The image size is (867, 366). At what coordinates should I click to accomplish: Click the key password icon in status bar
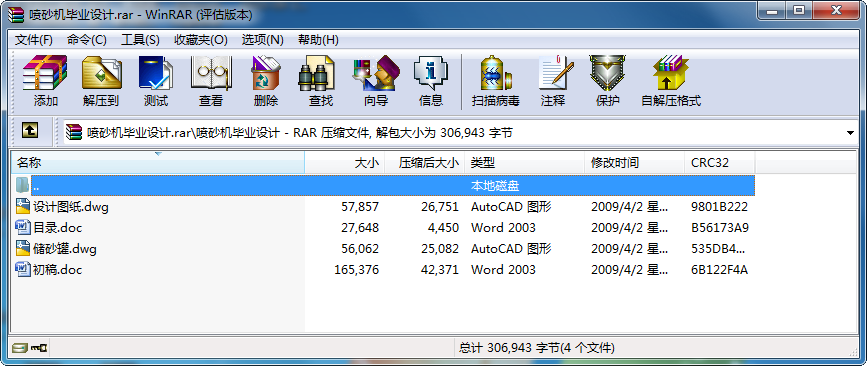[x=39, y=348]
